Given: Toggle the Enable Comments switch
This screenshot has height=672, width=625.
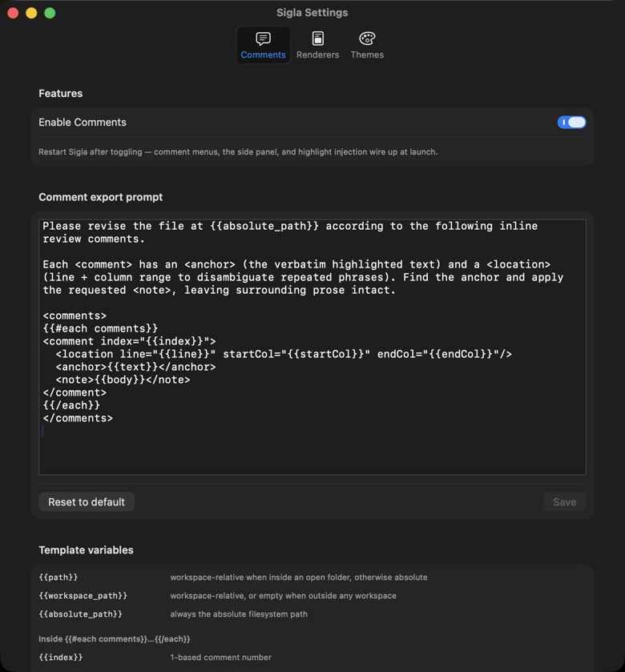Looking at the screenshot, I should (x=571, y=122).
